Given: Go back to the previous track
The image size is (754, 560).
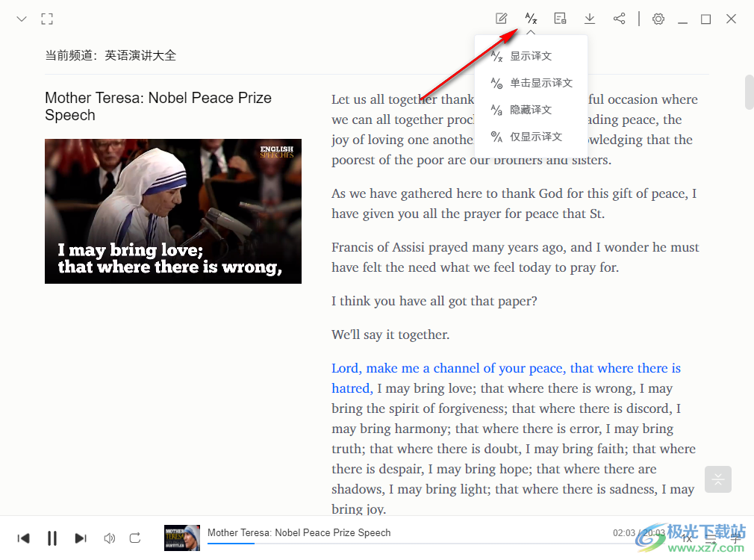Looking at the screenshot, I should (x=24, y=538).
